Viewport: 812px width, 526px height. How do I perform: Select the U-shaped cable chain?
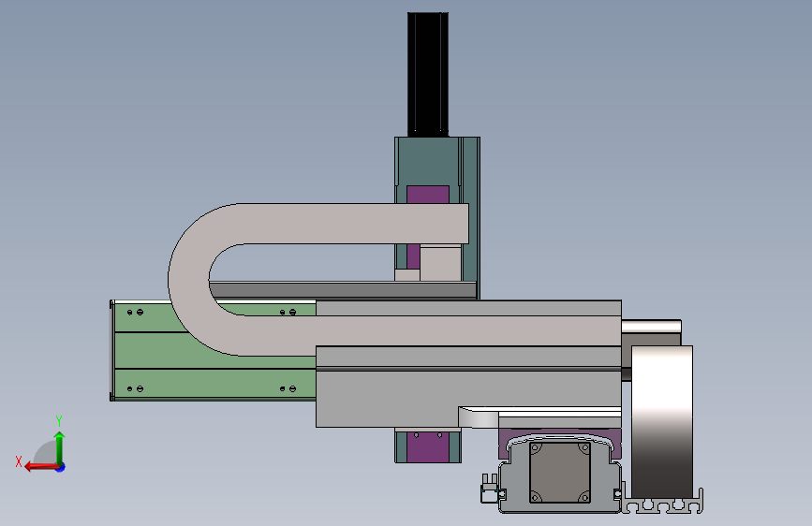point(189,280)
